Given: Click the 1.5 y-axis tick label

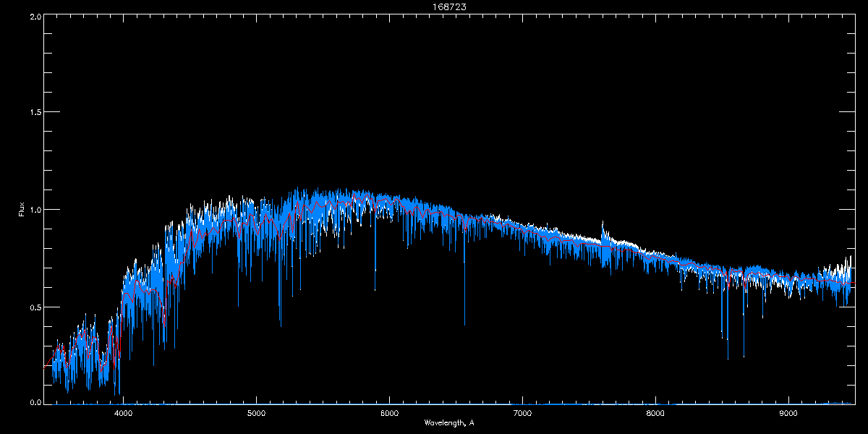Looking at the screenshot, I should [35, 113].
